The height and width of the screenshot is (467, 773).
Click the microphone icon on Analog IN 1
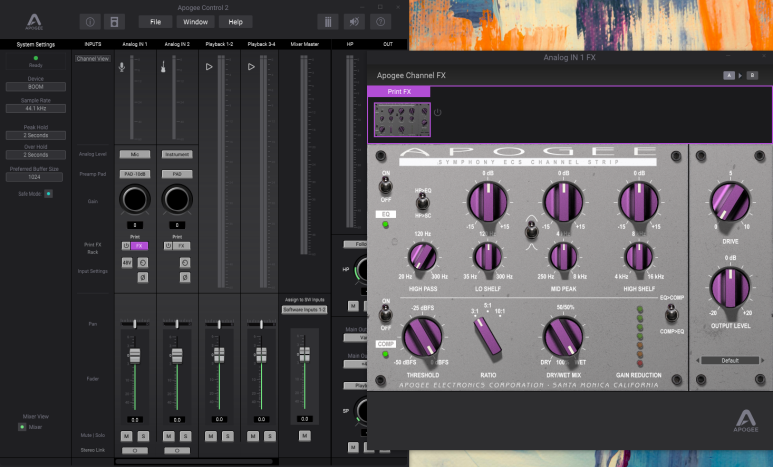(x=122, y=67)
